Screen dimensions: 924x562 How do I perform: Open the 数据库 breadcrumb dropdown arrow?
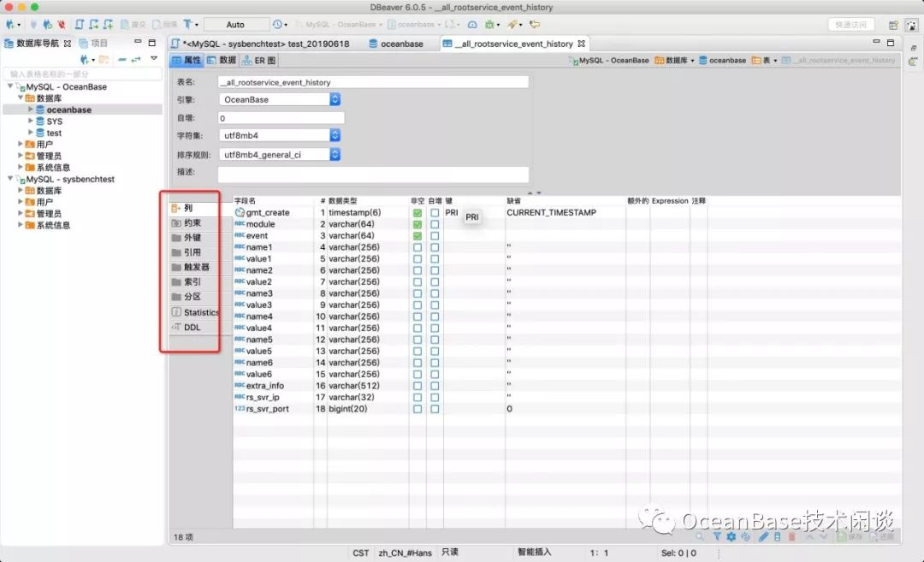[692, 61]
